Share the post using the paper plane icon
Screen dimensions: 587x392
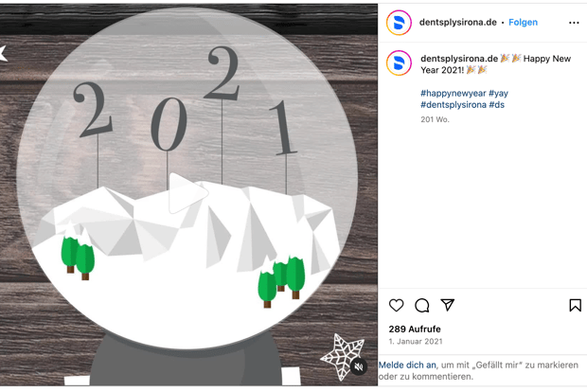(x=448, y=305)
